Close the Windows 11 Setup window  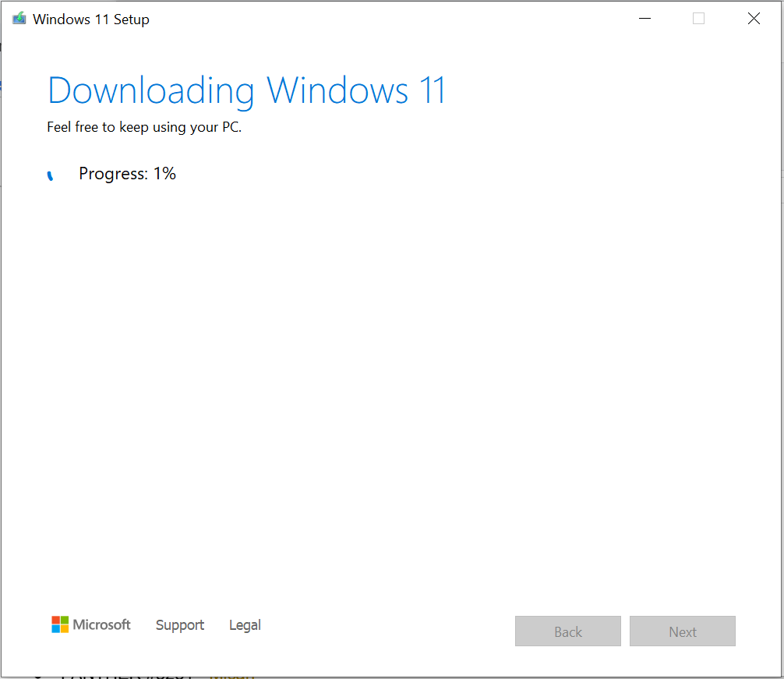point(754,19)
